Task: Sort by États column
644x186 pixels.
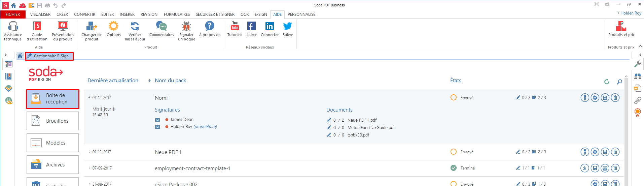Action: [x=456, y=81]
